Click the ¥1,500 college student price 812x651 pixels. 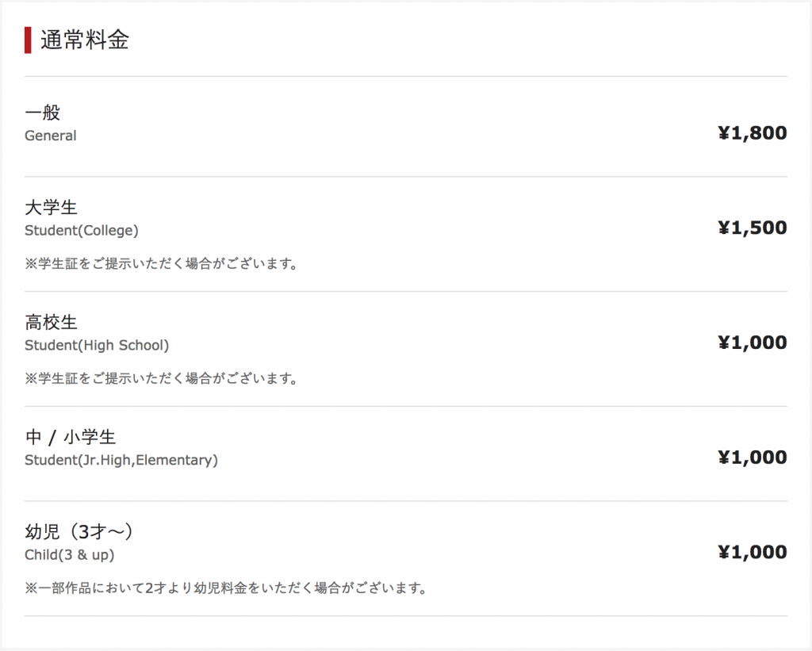(x=752, y=228)
